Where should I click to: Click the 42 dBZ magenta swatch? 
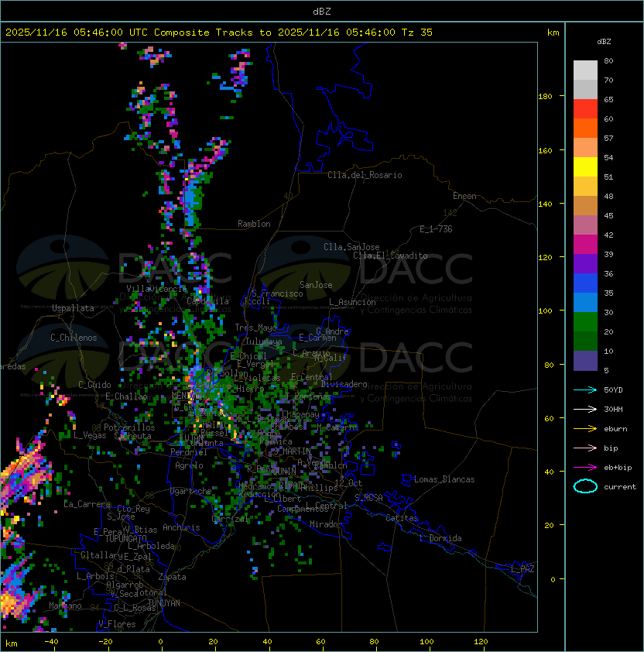585,245
